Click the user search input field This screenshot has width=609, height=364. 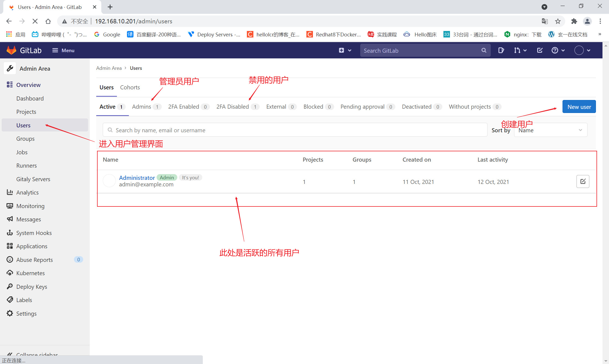point(295,130)
